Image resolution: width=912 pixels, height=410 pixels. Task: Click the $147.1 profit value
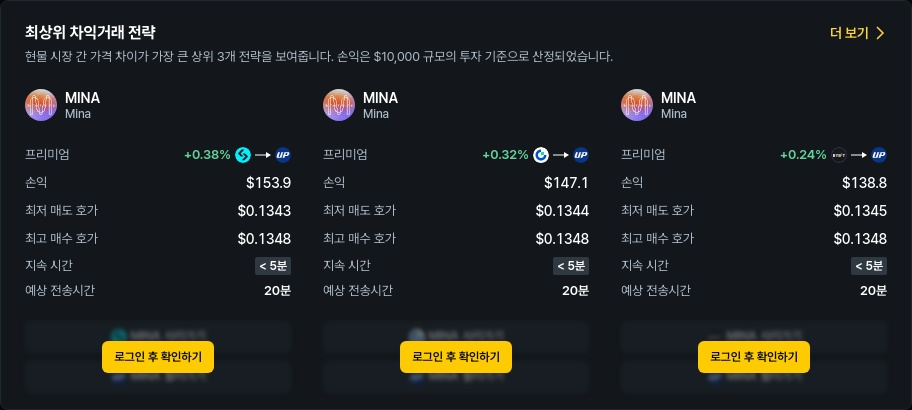(x=566, y=183)
